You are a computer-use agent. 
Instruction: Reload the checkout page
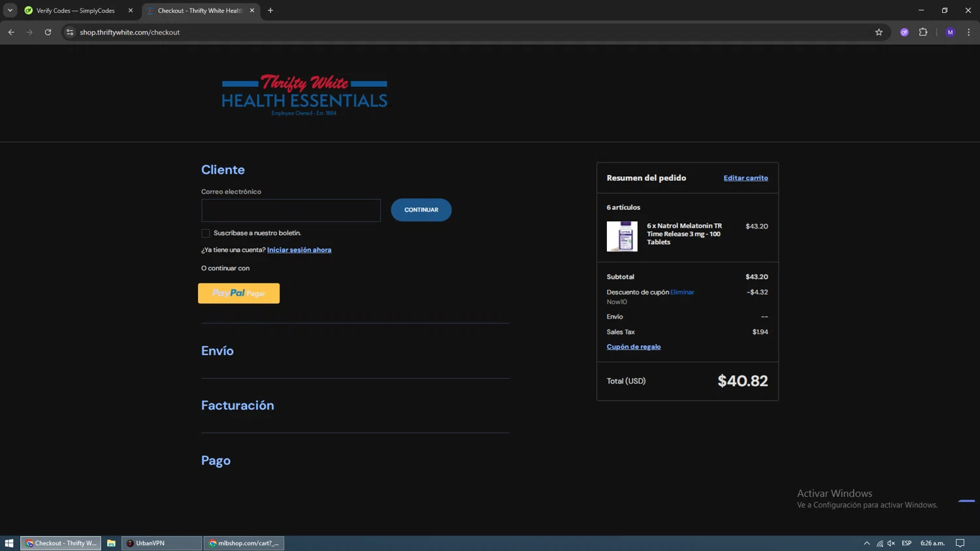48,32
